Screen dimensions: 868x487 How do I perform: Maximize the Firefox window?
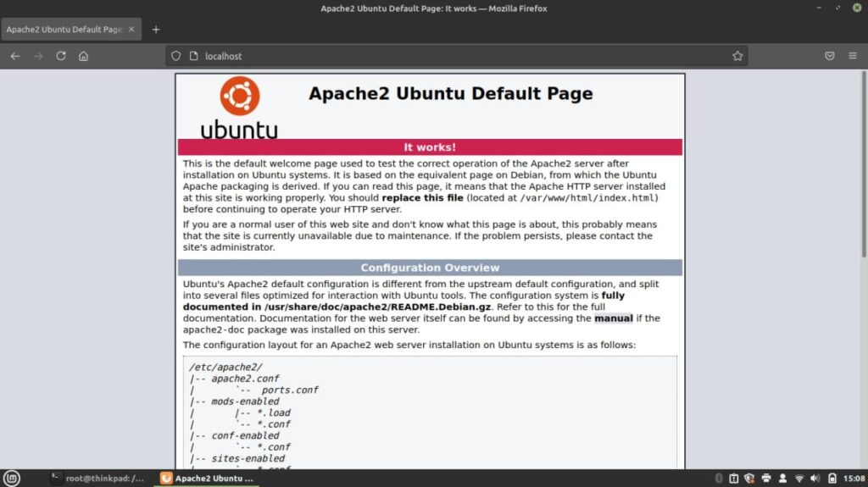point(837,8)
